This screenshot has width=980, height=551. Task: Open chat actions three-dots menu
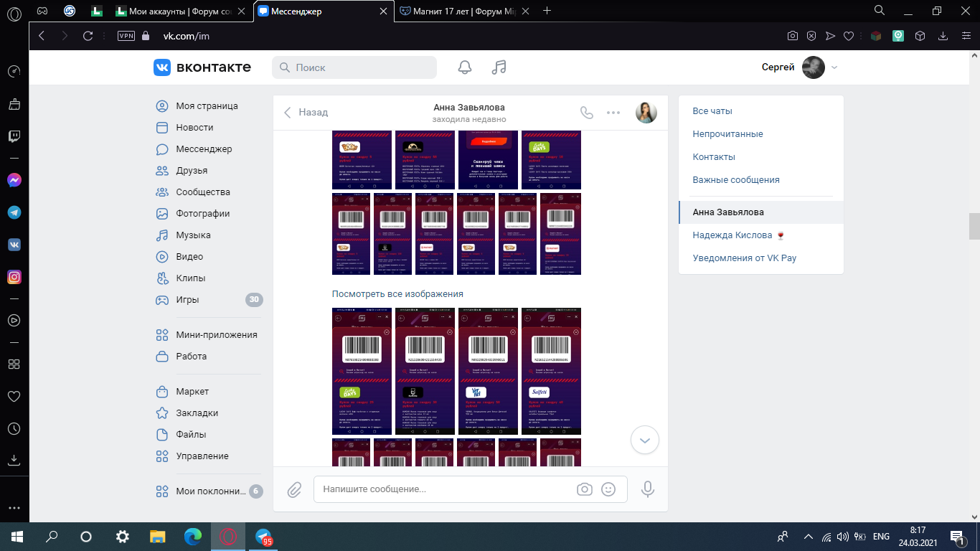(613, 113)
